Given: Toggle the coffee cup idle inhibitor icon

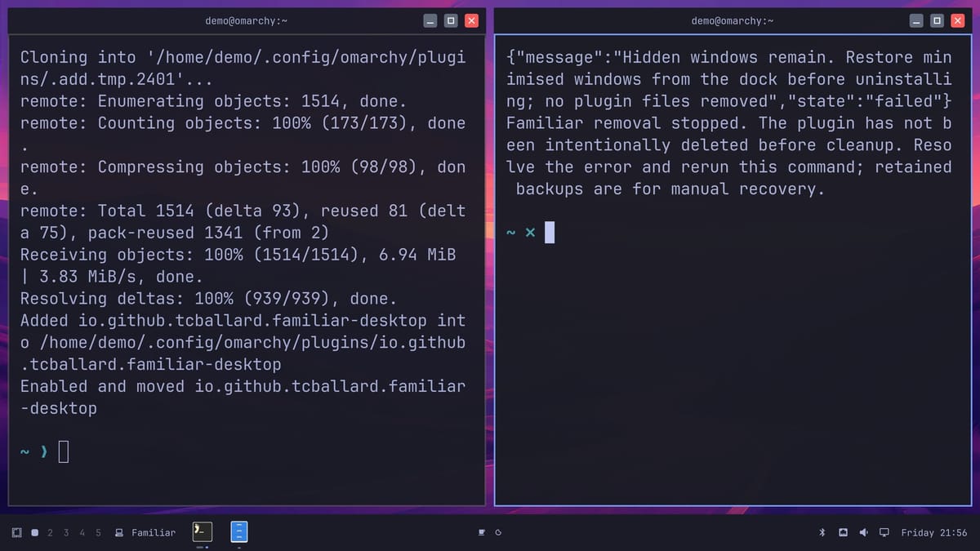Looking at the screenshot, I should [x=482, y=532].
